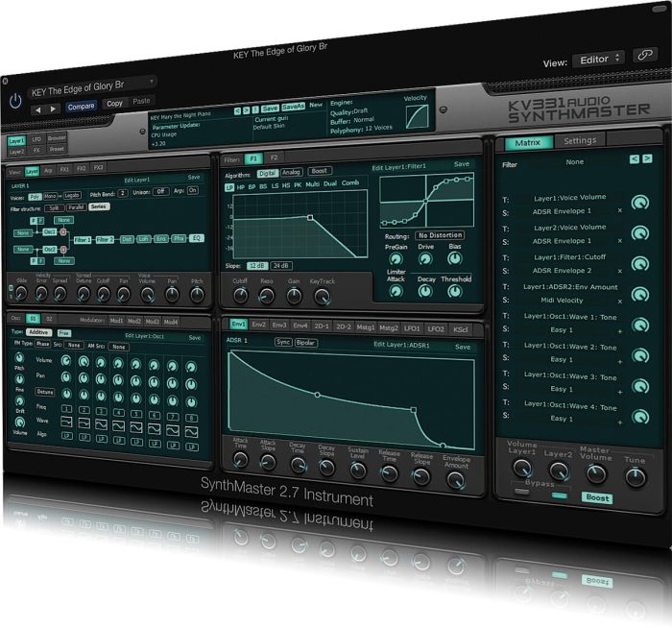Click SaveAs in preset display

[293, 107]
